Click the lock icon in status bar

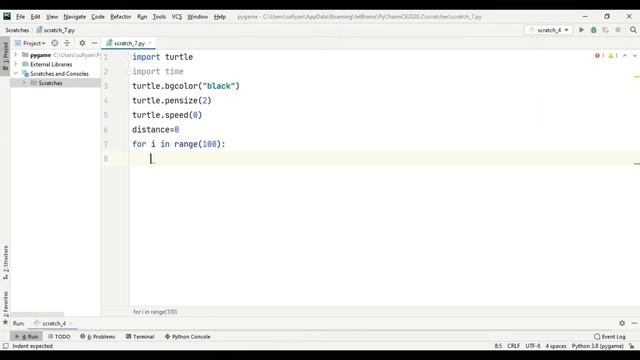click(x=631, y=346)
